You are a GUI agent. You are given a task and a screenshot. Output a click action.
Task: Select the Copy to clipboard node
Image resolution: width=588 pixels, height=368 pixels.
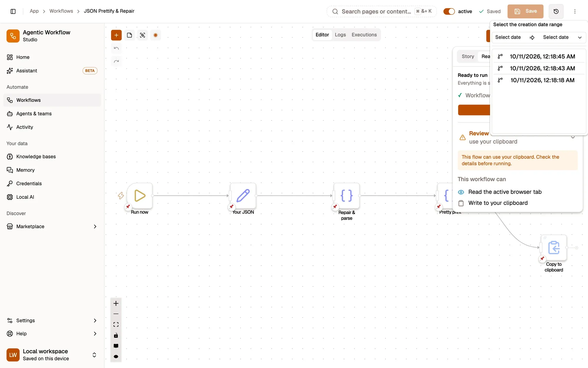(554, 248)
